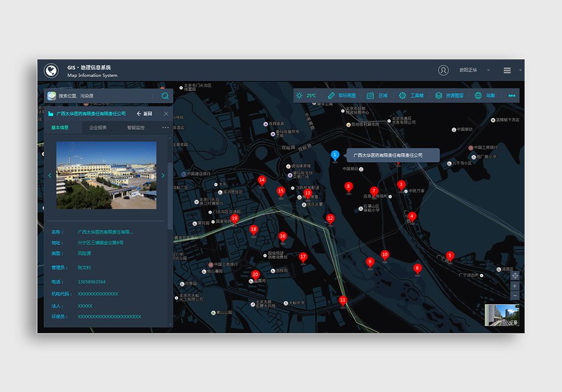562x392 pixels.
Task: Select red map marker 10
Action: coord(385,255)
